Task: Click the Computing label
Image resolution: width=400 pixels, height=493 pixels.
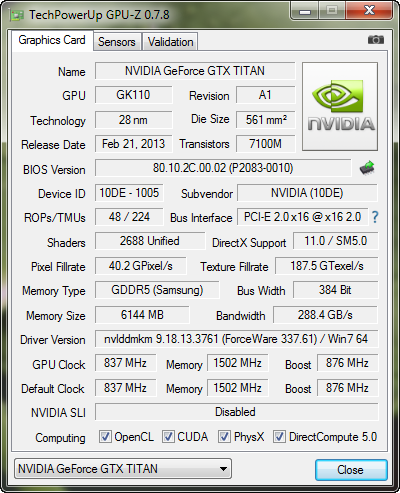Action: (60, 438)
